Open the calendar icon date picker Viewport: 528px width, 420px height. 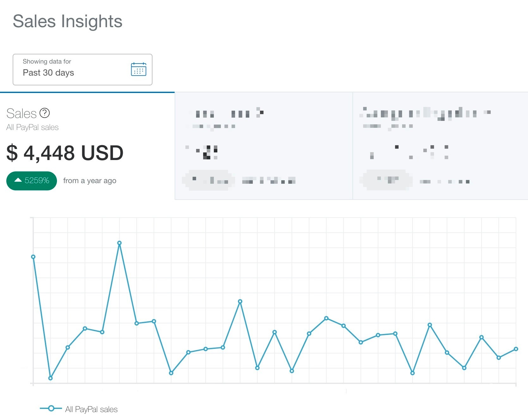(x=139, y=69)
